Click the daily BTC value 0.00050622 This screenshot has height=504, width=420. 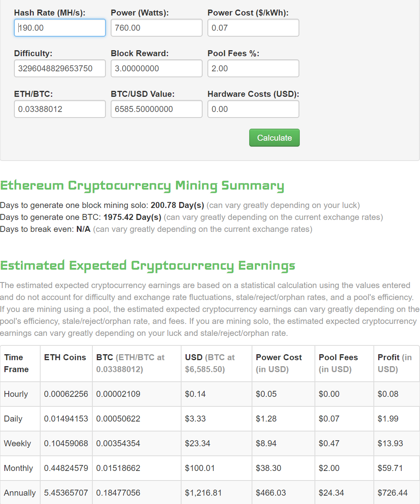118,419
